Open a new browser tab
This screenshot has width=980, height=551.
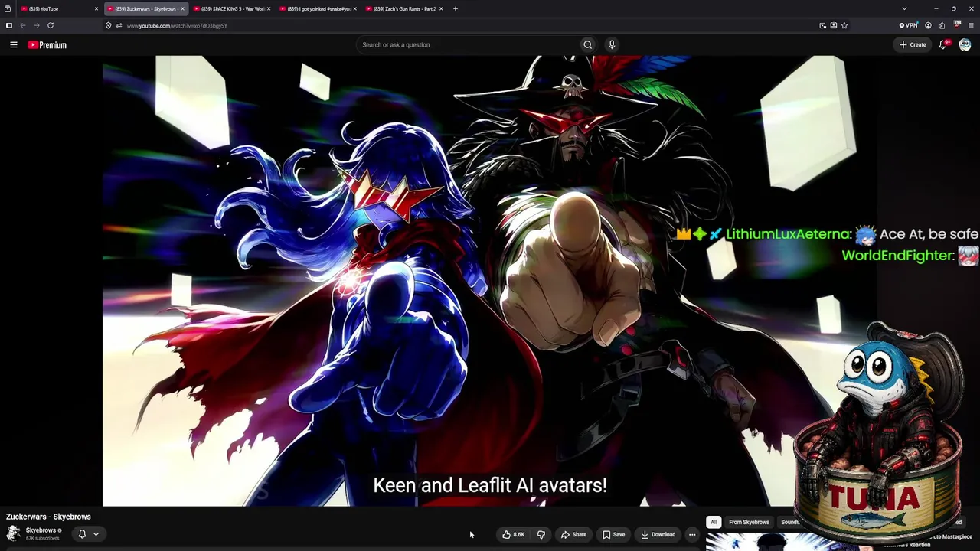(456, 9)
